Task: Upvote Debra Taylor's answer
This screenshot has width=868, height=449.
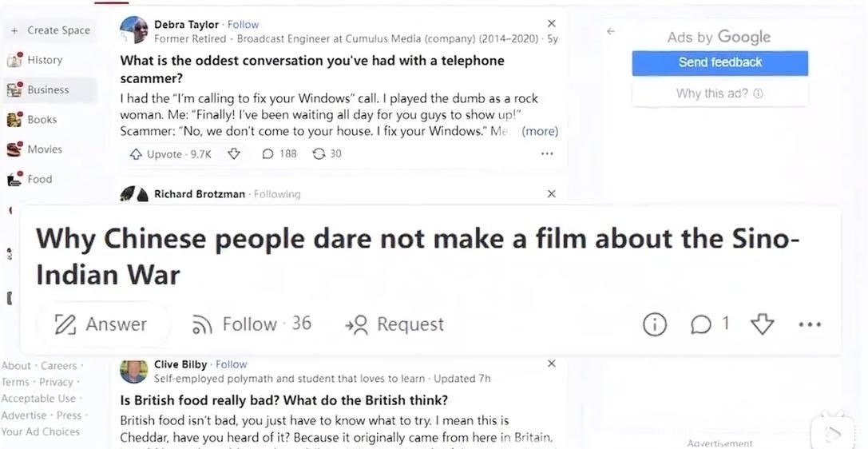Action: point(169,154)
